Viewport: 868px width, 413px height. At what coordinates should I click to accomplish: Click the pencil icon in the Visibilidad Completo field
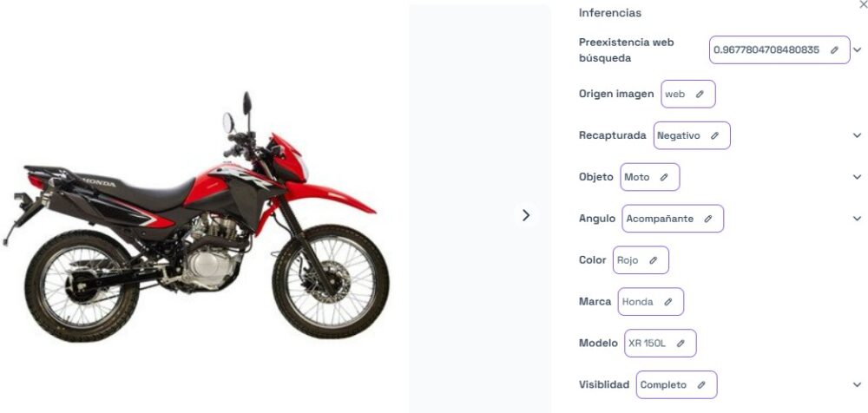pyautogui.click(x=701, y=384)
